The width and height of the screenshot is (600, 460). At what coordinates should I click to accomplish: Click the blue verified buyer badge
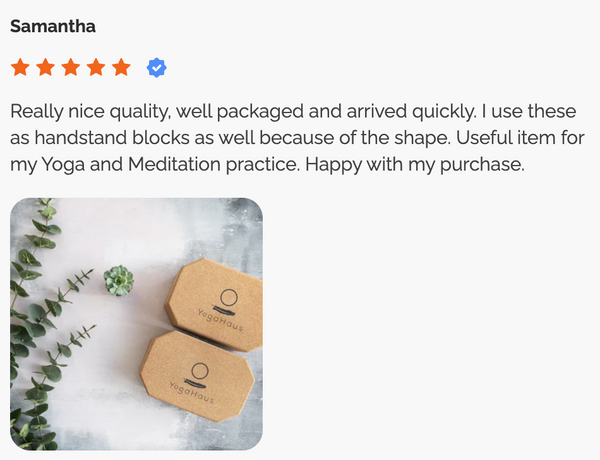coord(157,68)
